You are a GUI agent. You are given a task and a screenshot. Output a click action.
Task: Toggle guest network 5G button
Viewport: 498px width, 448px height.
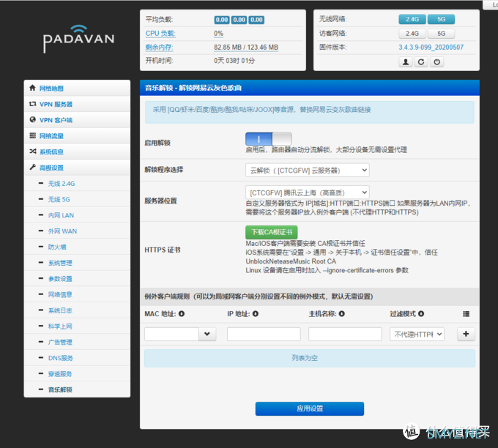click(x=441, y=34)
